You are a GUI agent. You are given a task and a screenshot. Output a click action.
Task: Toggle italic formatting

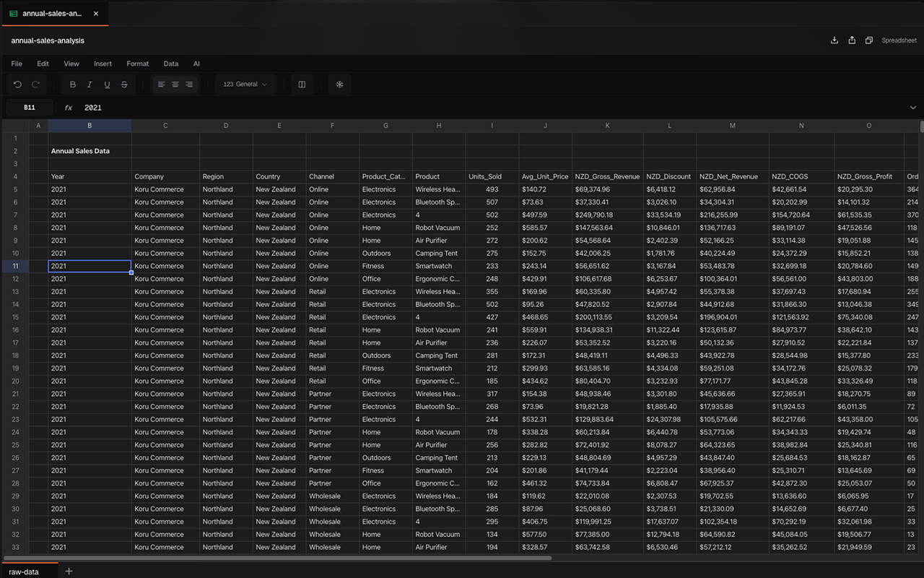[x=90, y=85]
